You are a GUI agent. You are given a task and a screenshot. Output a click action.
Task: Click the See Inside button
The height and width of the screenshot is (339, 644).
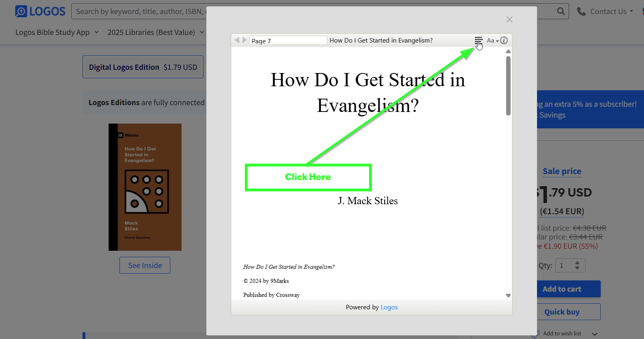coord(145,265)
